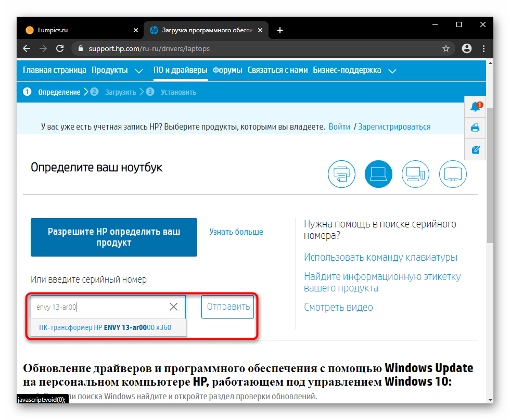This screenshot has width=510, height=420.
Task: Click the page vertical scrollbar thumb
Action: pos(490,175)
